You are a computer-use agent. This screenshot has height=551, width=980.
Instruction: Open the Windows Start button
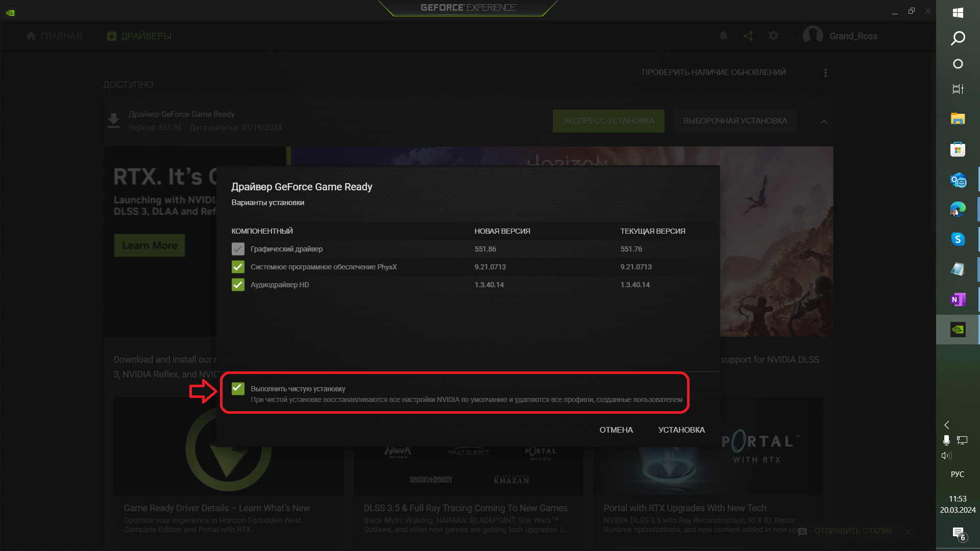pos(958,13)
